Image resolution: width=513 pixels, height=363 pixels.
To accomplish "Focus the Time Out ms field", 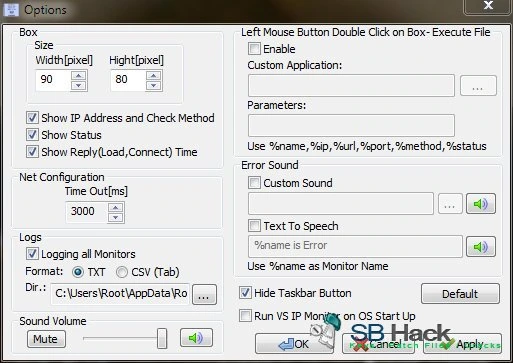I will click(87, 212).
